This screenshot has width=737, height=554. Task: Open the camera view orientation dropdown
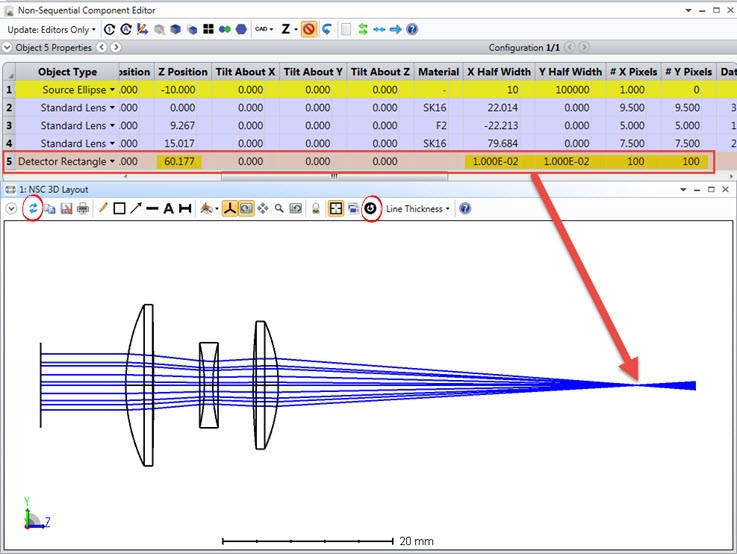pos(209,209)
